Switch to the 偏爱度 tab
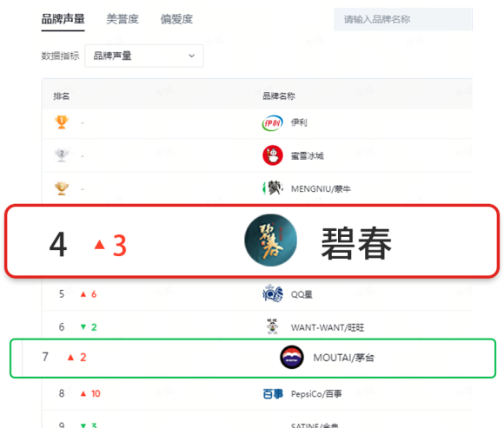This screenshot has width=504, height=428. click(176, 19)
